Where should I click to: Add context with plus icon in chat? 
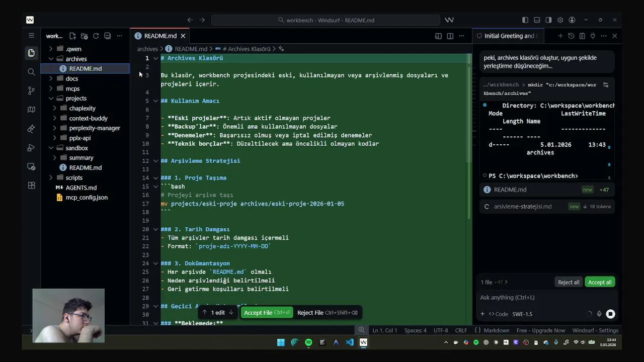(x=482, y=314)
